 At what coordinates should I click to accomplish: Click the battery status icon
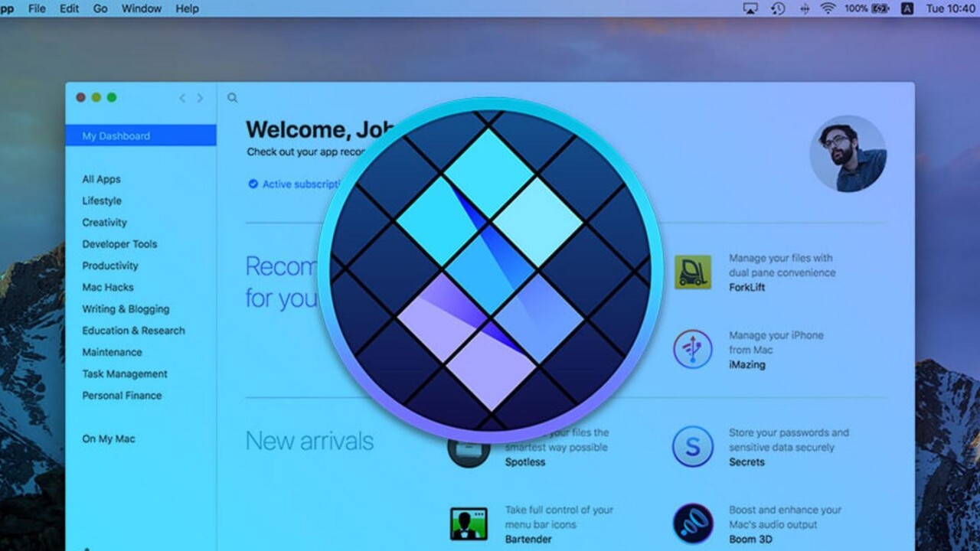coord(880,8)
